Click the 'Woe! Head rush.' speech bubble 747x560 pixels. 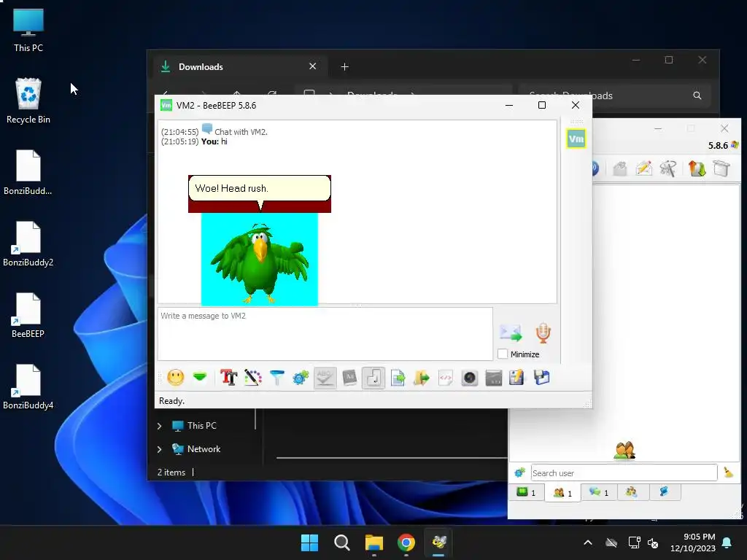coord(260,189)
